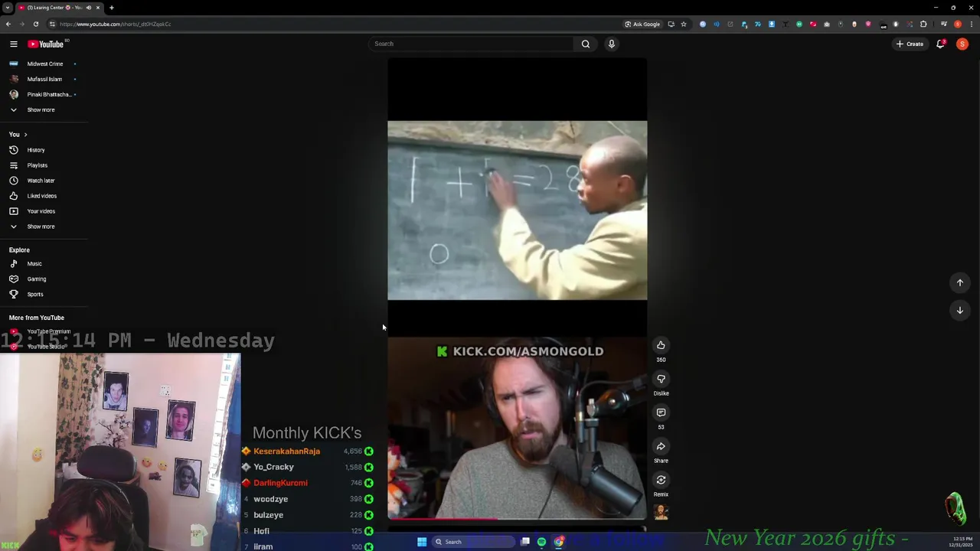This screenshot has width=980, height=551.
Task: Click the YouTube search field
Action: pos(472,44)
